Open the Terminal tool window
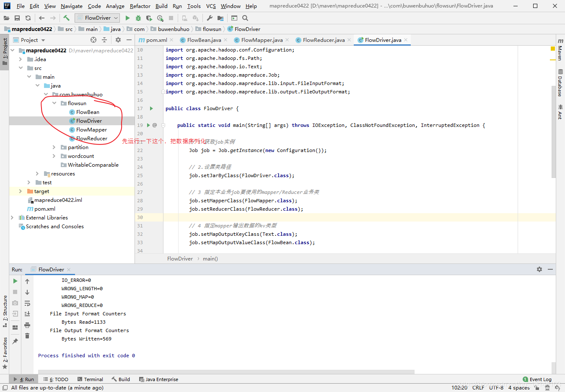Screen dimensions: 565x392 tap(90, 379)
